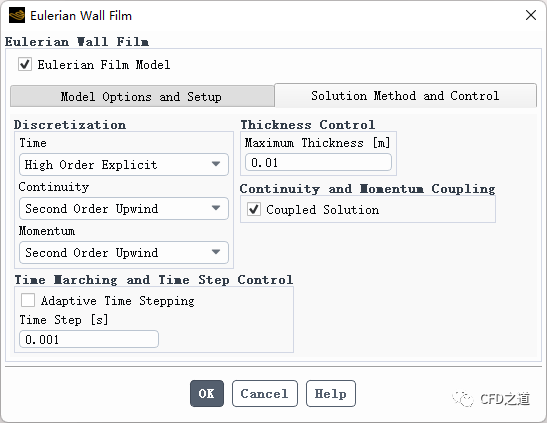The width and height of the screenshot is (547, 423).
Task: Click the WeChat logo watermark
Action: 463,399
